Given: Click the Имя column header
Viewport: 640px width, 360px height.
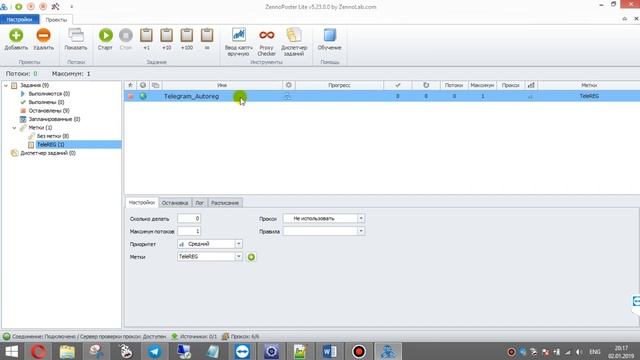Looking at the screenshot, I should [x=222, y=85].
